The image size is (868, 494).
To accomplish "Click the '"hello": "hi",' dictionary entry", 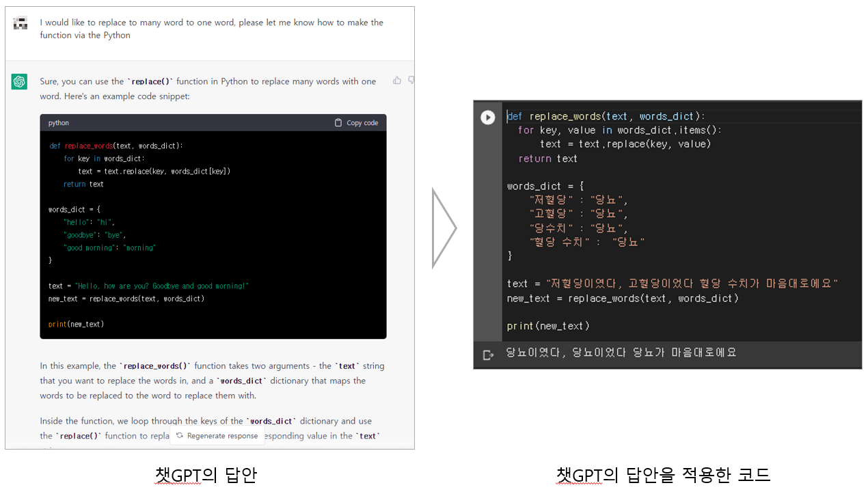I will tap(89, 222).
